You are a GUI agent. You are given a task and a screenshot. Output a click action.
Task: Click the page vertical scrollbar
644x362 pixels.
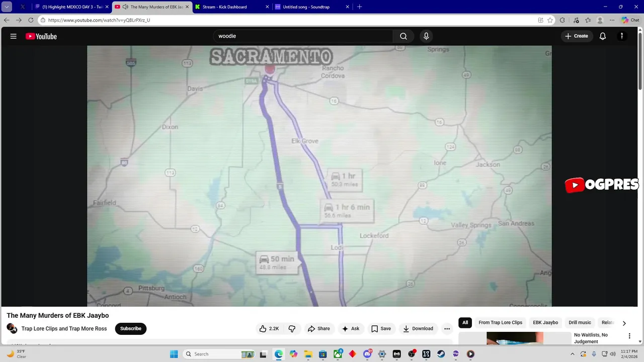[x=640, y=60]
